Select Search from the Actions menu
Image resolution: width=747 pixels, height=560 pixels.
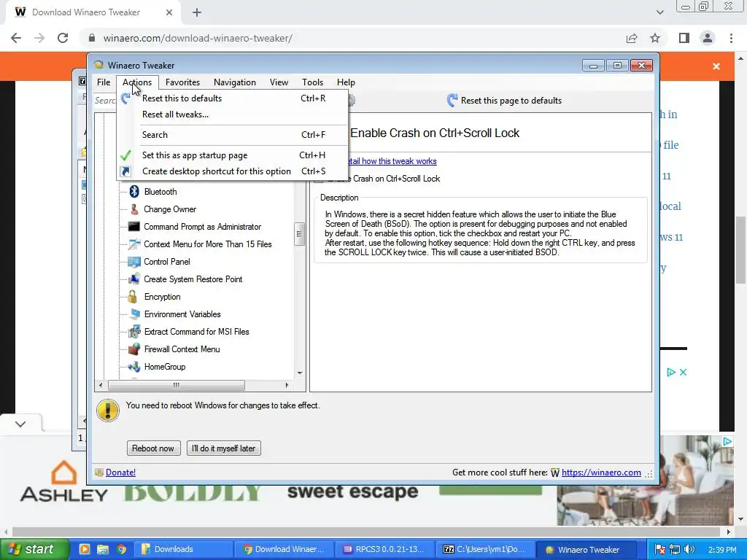pos(233,135)
